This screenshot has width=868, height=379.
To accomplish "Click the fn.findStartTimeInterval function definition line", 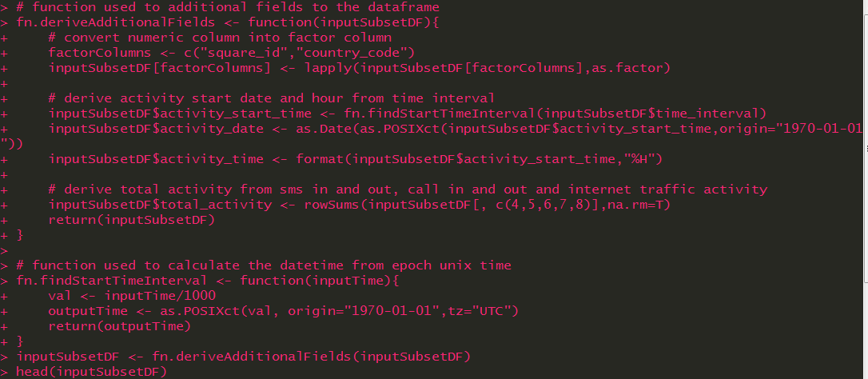I will [x=208, y=281].
